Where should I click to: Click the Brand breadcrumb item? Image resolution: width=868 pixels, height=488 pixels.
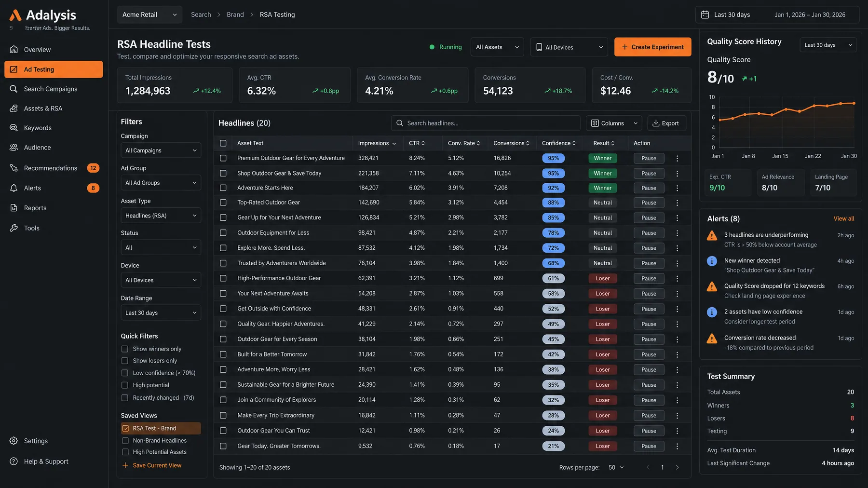click(235, 14)
